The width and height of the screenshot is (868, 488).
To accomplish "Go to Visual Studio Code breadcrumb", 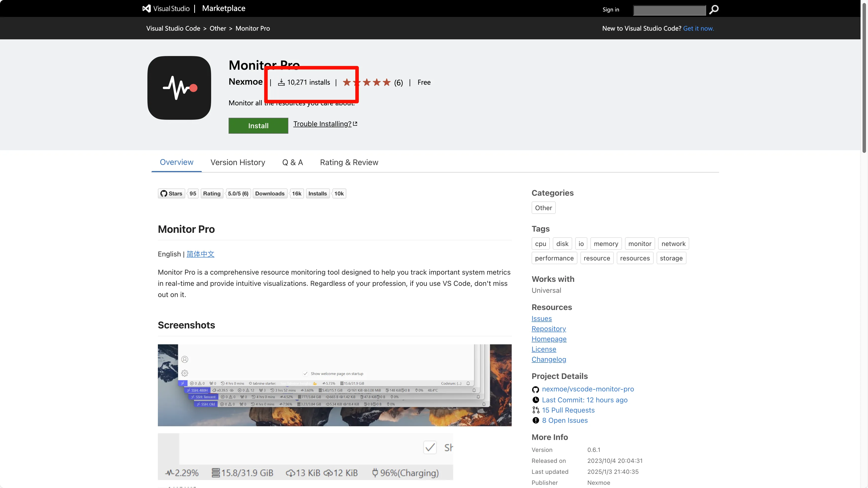I will pyautogui.click(x=173, y=28).
